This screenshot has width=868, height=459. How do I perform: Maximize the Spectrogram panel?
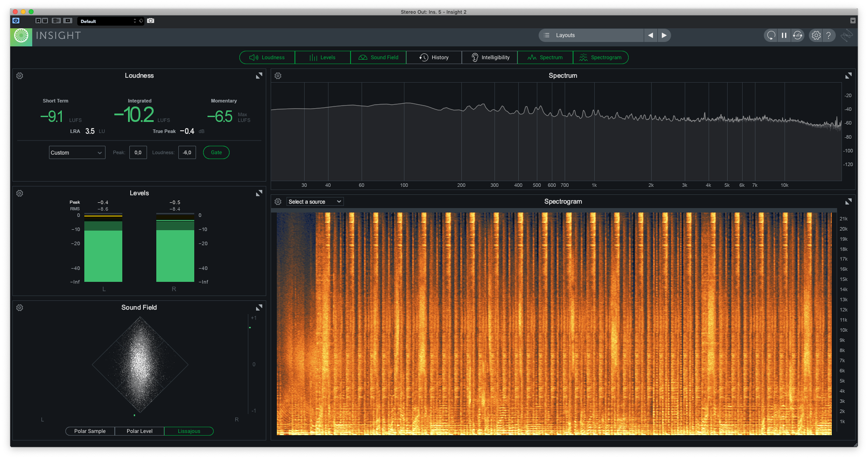tap(848, 201)
